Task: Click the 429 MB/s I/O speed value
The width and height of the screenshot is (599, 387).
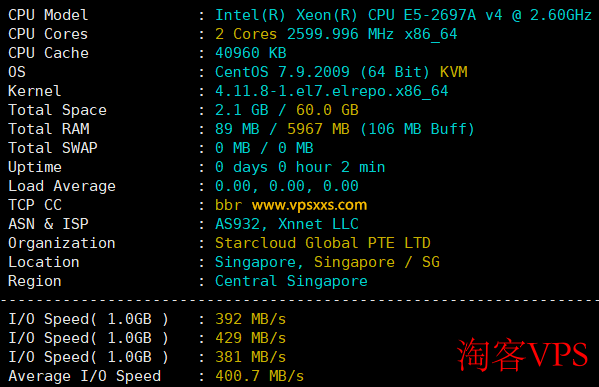Action: (x=251, y=338)
